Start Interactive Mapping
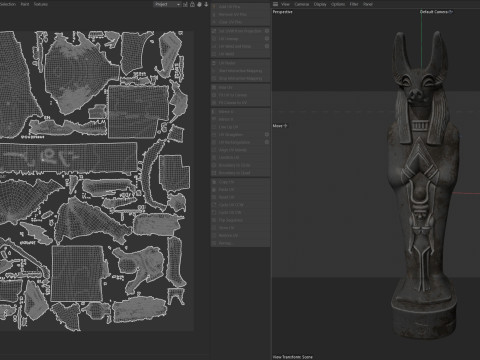480x360 pixels. tap(240, 71)
